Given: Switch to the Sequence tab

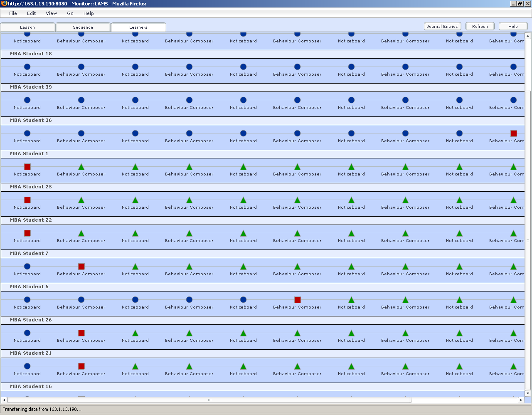Looking at the screenshot, I should tap(83, 27).
